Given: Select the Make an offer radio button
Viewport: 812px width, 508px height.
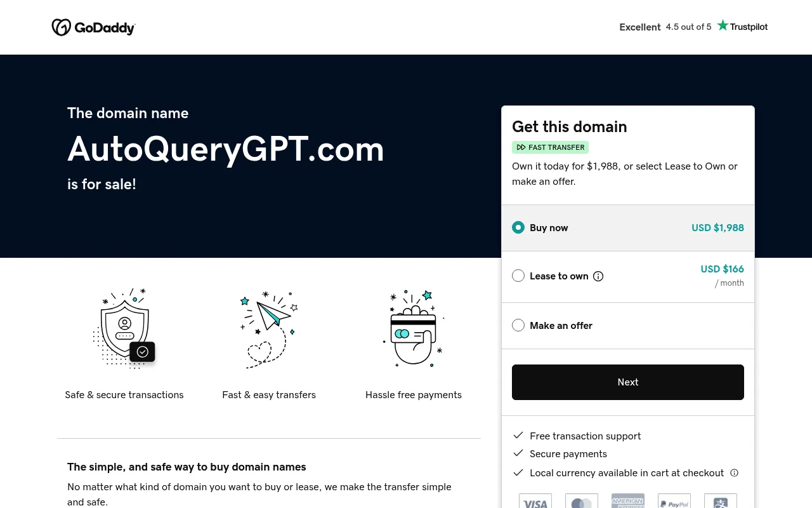Looking at the screenshot, I should click(518, 325).
